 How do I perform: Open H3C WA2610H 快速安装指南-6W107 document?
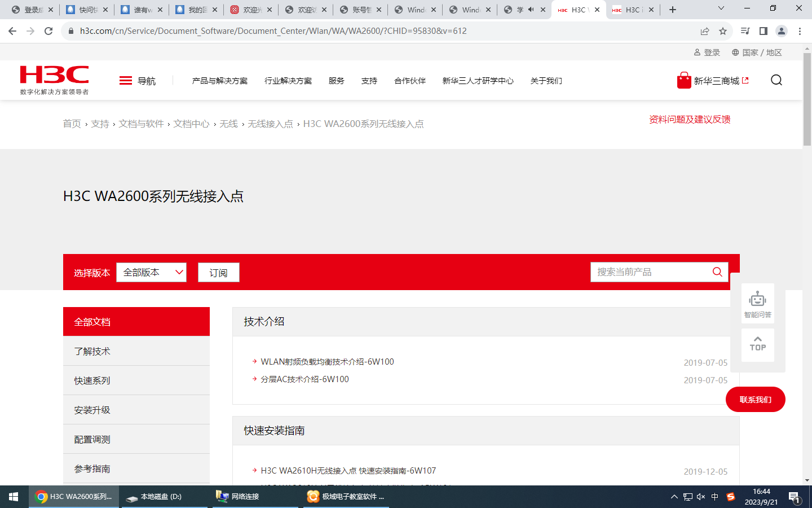coord(348,471)
